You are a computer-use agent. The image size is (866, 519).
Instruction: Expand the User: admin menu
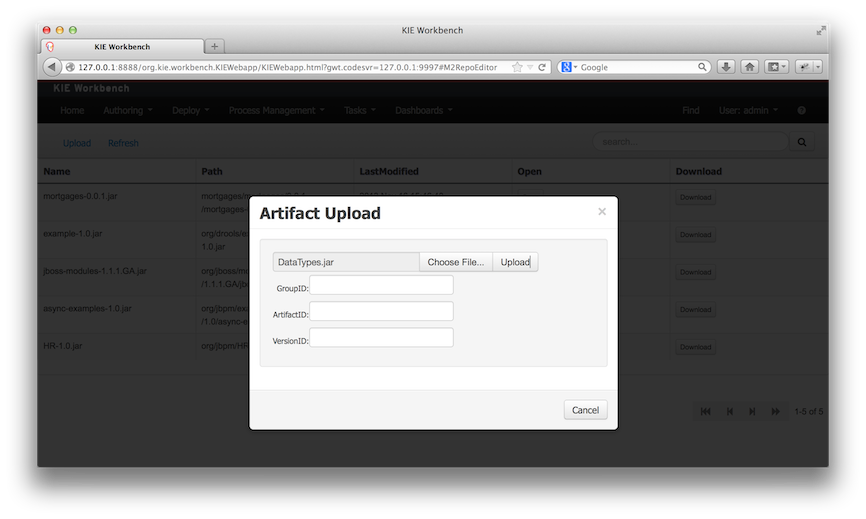tap(748, 110)
